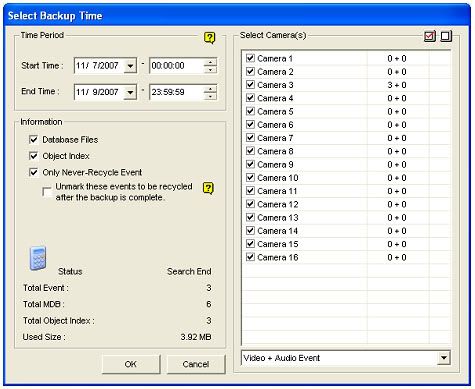The image size is (475, 389).
Task: Decrease Start Time with the down spinner arrow
Action: (x=210, y=69)
